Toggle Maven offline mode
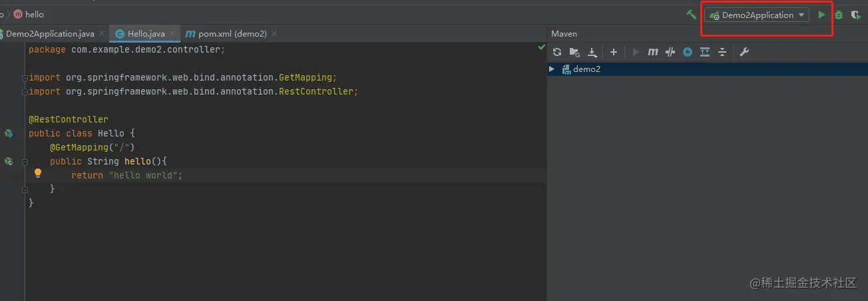The image size is (868, 301). [670, 52]
